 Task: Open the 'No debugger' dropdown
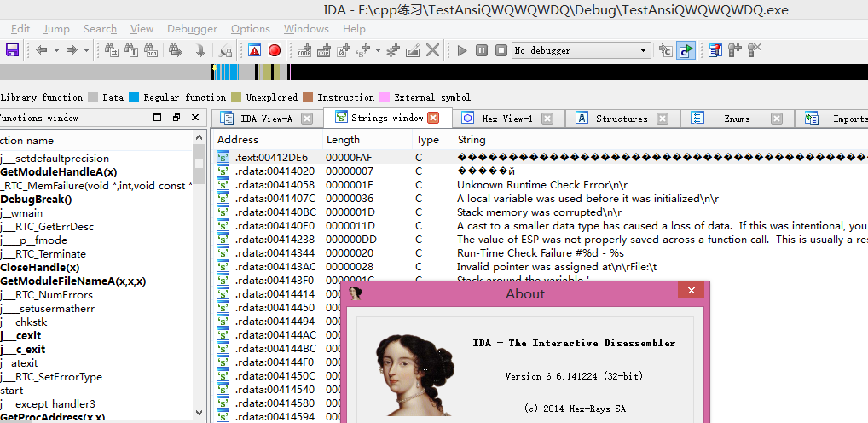[x=582, y=50]
